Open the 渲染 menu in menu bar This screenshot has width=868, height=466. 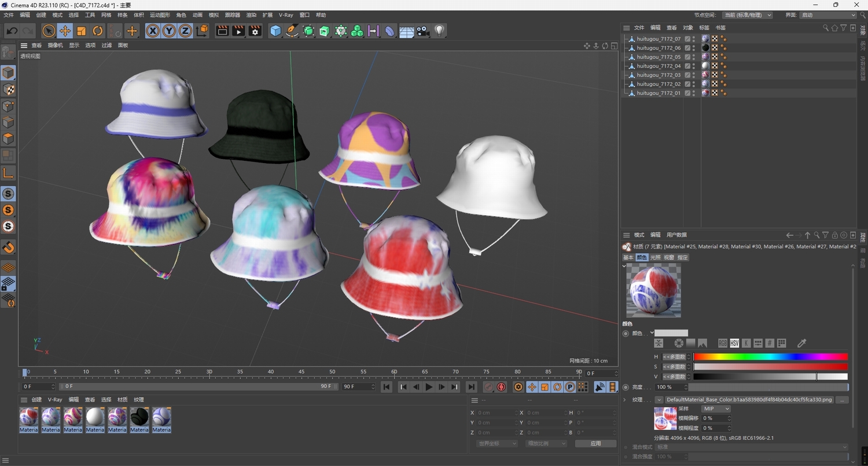click(251, 15)
